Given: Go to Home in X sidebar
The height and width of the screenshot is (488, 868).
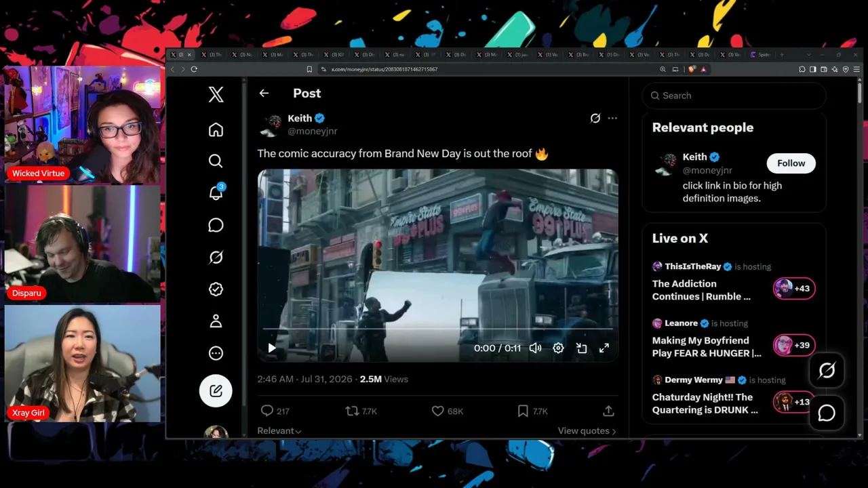Looking at the screenshot, I should [x=216, y=129].
